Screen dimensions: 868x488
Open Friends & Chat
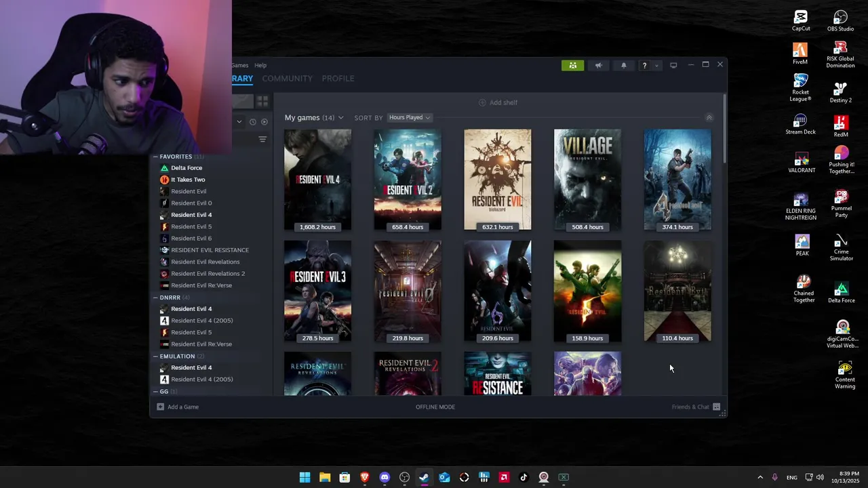[696, 407]
